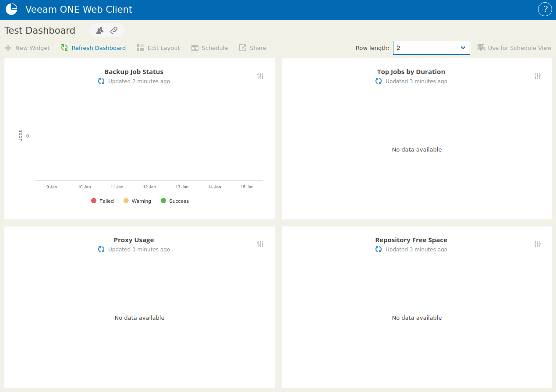Click the 'Row length:' label
The width and height of the screenshot is (556, 392).
tap(372, 48)
